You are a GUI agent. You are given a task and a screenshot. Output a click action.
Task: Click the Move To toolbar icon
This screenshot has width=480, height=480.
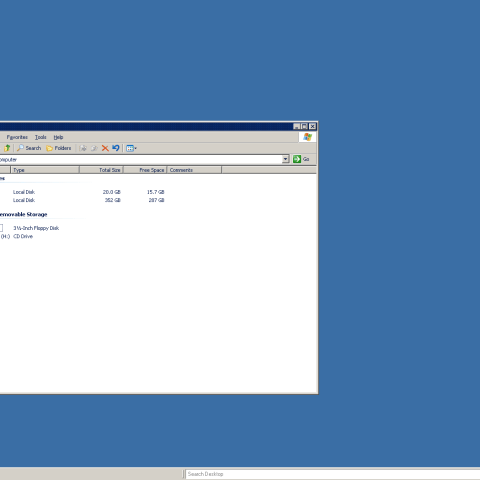click(x=83, y=148)
